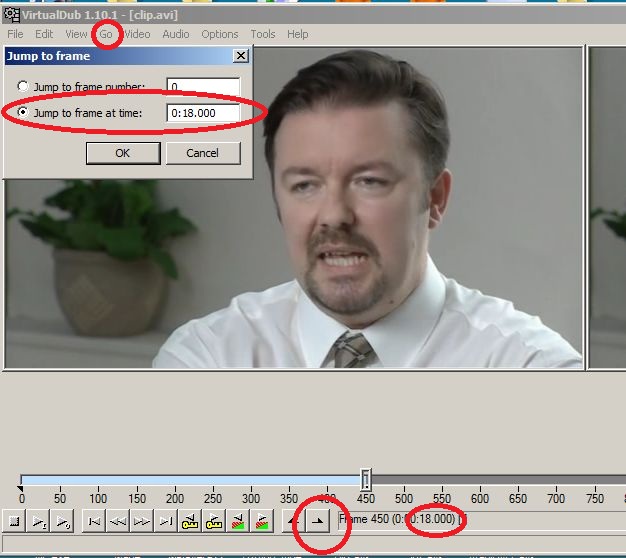
Task: Step forward one frame
Action: tap(142, 521)
